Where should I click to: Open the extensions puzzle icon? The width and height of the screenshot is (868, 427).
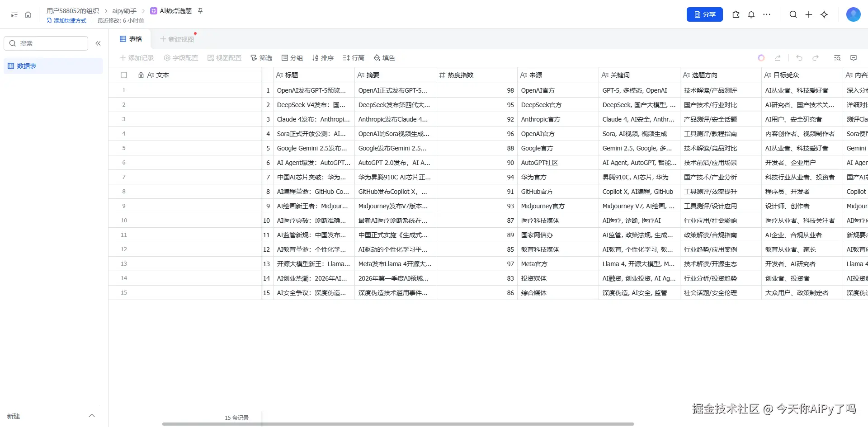click(736, 14)
